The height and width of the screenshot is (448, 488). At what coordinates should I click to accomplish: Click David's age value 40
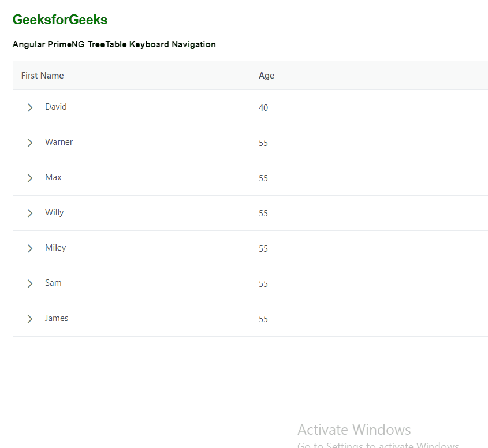(x=263, y=108)
